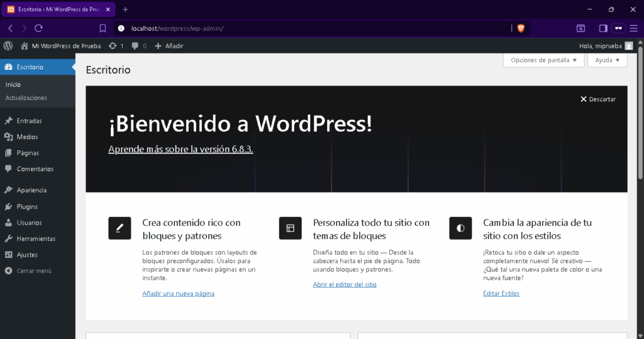644x339 pixels.
Task: Click the Comentarios speech bubble icon in sidebar
Action: [9, 169]
